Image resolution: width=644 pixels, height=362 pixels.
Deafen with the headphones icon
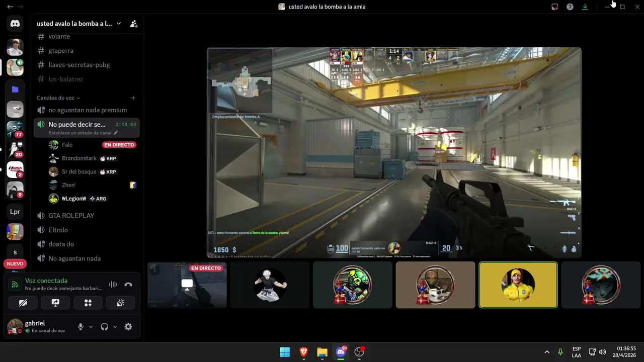coord(105,327)
